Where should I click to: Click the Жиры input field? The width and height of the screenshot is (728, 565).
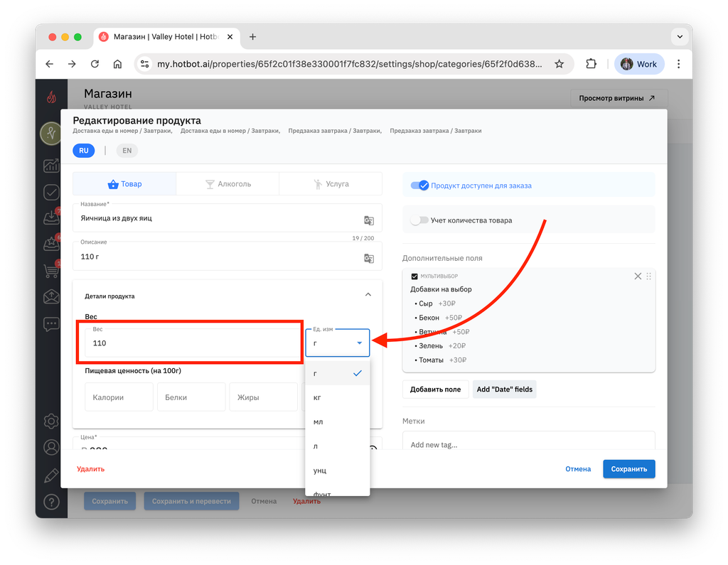(263, 397)
